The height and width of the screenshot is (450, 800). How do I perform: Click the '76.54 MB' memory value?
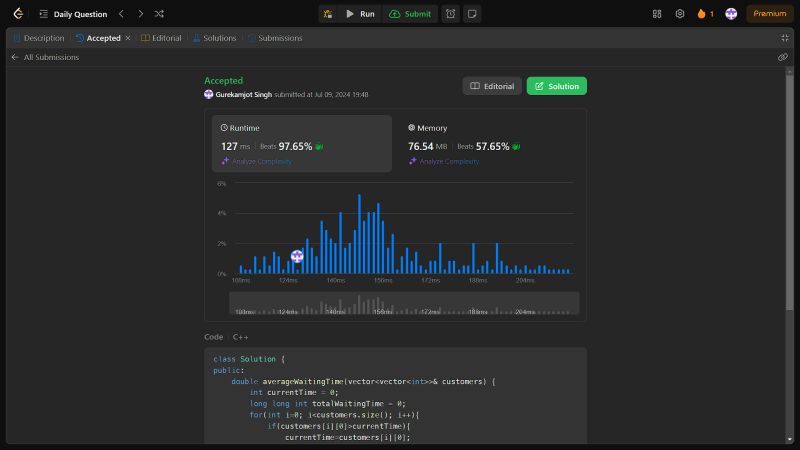[x=428, y=146]
